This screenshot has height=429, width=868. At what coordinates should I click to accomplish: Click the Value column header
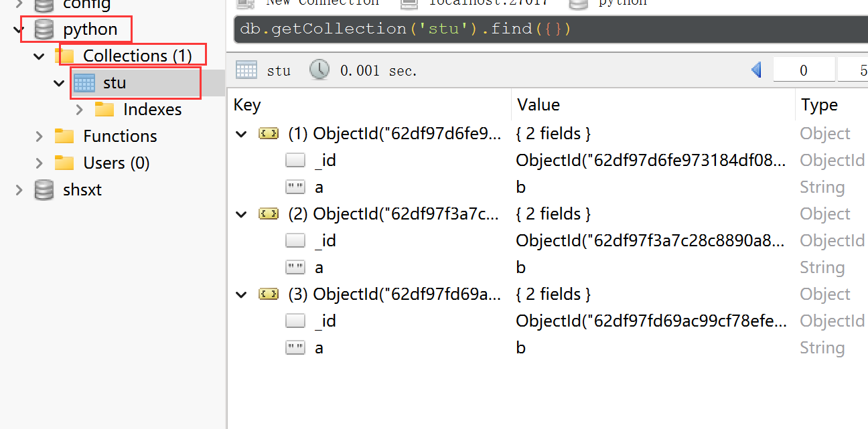538,105
